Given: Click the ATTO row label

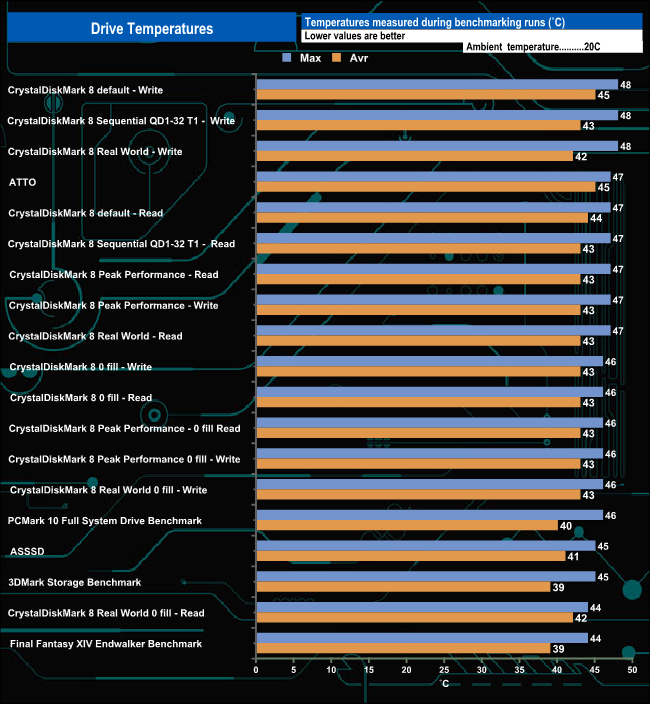Looking at the screenshot, I should (x=22, y=182).
